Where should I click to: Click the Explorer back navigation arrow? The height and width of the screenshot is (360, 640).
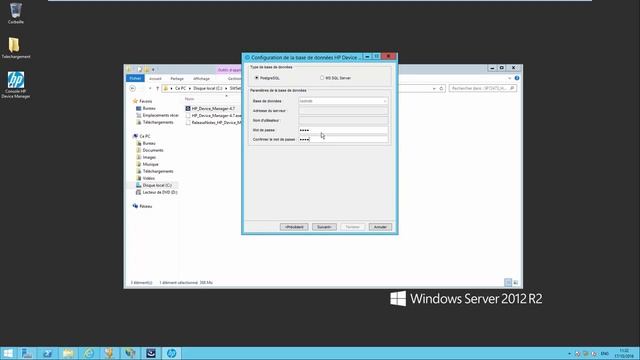click(133, 88)
